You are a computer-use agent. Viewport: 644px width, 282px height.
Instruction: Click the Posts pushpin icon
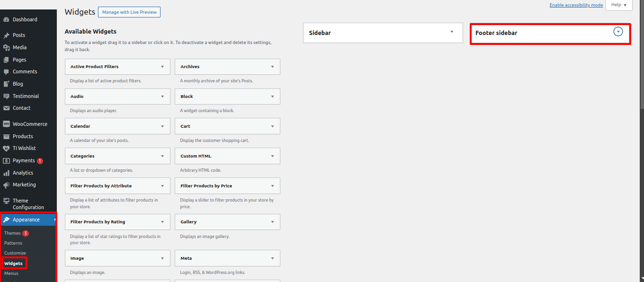(6, 35)
